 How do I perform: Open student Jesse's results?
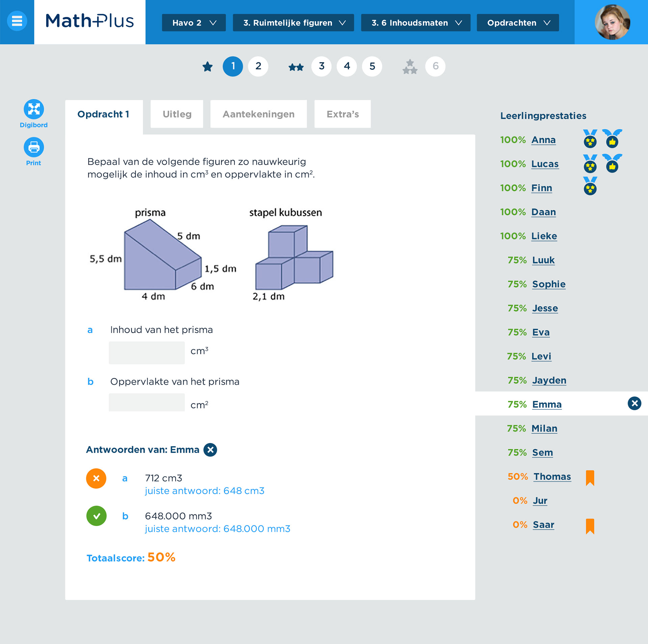coord(545,308)
